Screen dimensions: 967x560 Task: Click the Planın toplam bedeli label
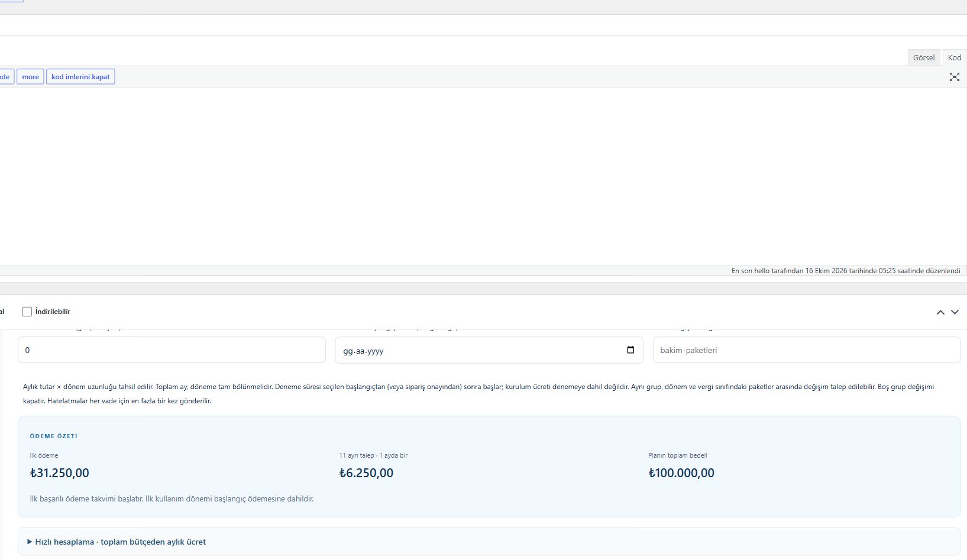pyautogui.click(x=678, y=455)
